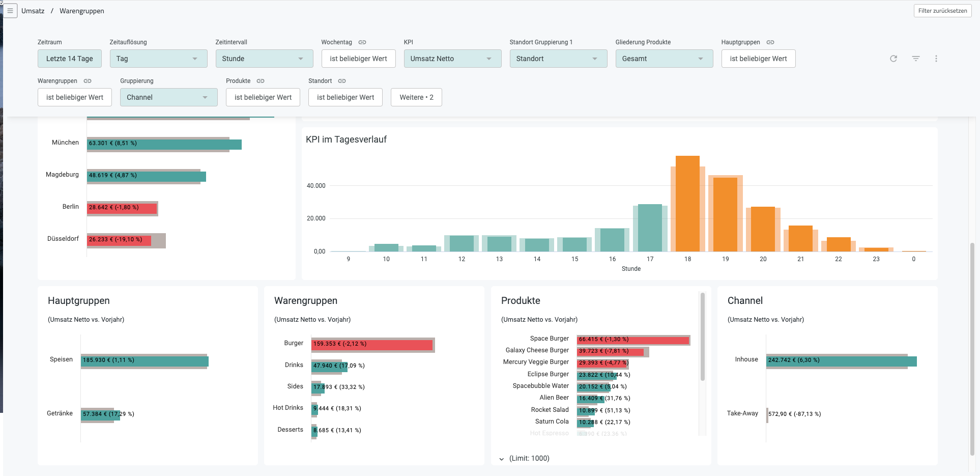Open the three-dot dashboard actions menu
This screenshot has width=980, height=476.
(x=936, y=59)
